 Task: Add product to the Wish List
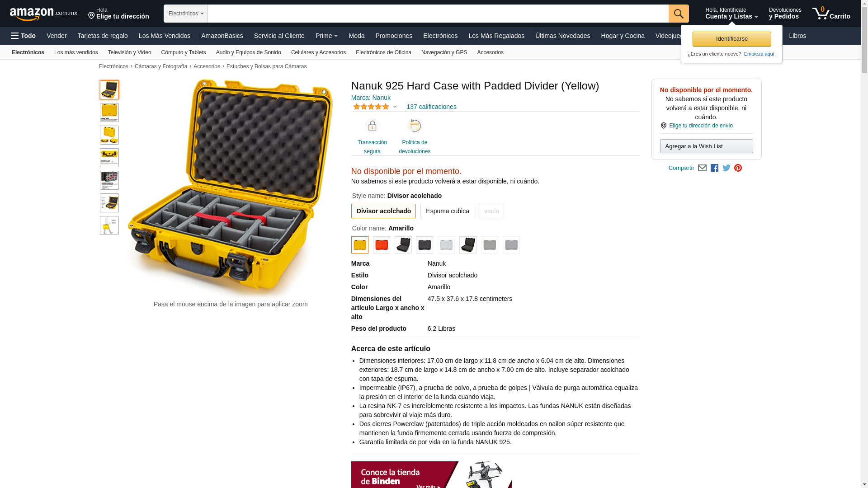coord(706,146)
